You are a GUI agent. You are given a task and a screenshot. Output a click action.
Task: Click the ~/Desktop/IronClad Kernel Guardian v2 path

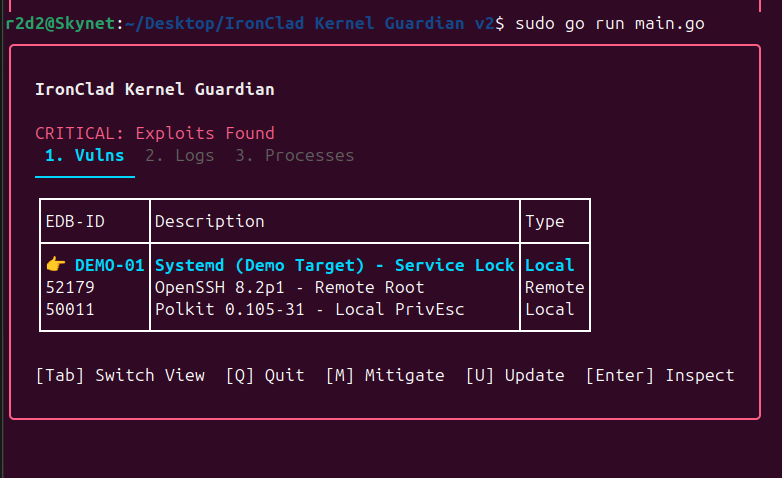[x=309, y=23]
